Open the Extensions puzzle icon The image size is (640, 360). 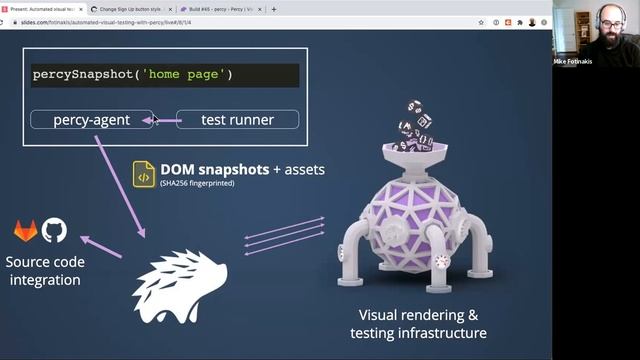[520, 22]
